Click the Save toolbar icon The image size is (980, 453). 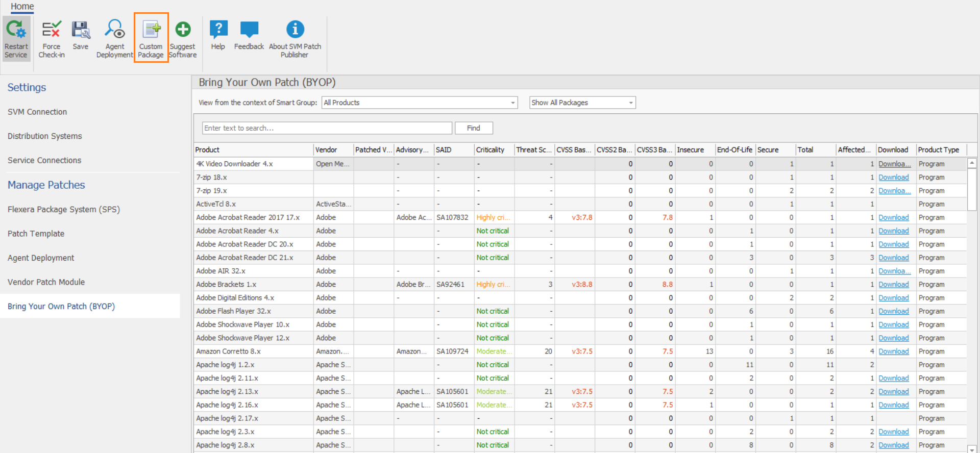tap(81, 36)
